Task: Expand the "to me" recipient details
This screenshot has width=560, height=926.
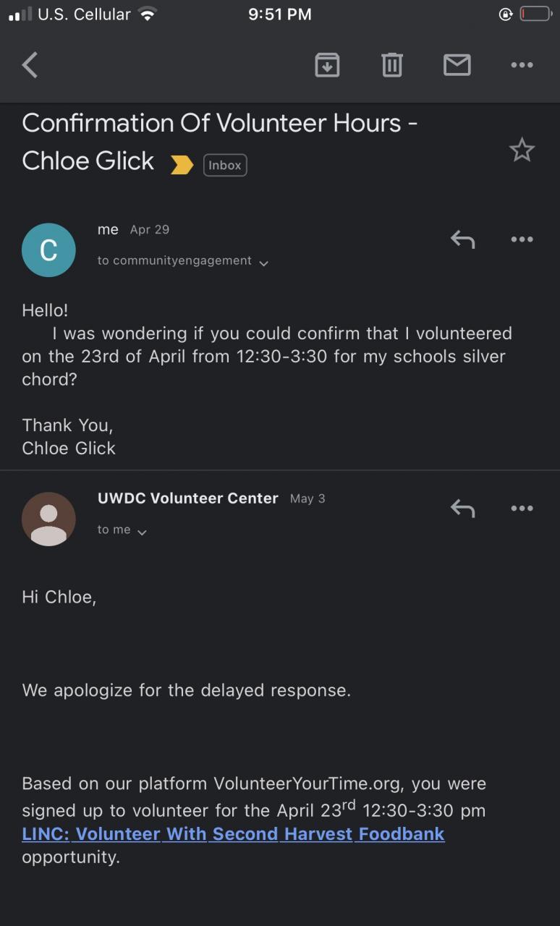Action: pos(142,532)
